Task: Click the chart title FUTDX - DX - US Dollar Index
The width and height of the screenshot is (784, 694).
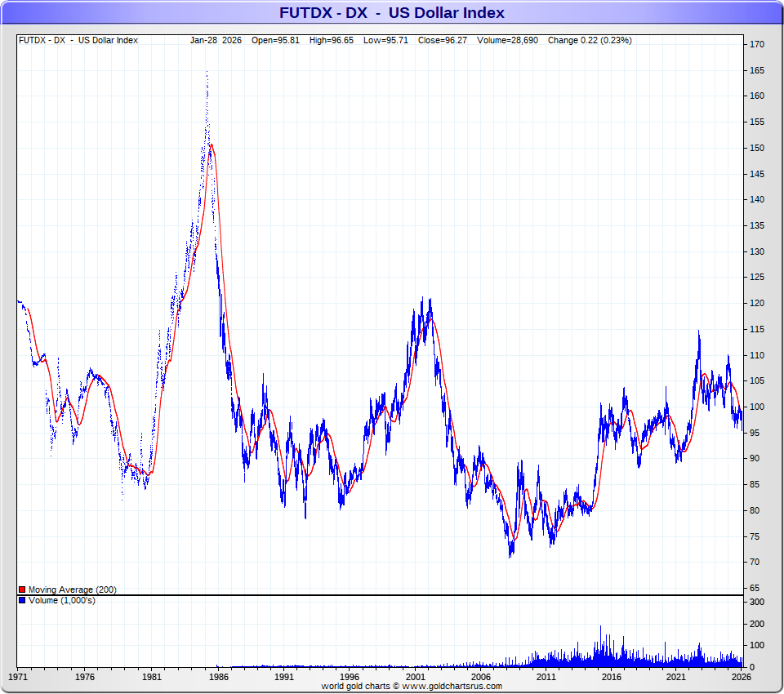Action: 391,13
